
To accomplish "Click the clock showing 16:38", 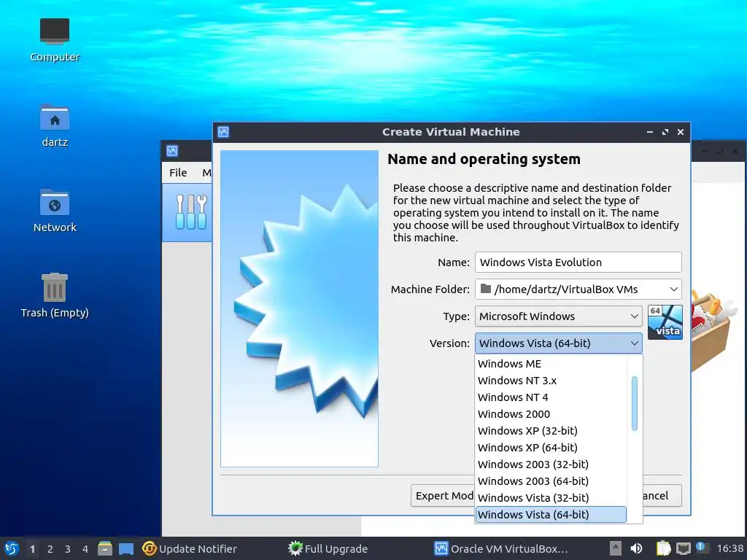I will click(729, 548).
